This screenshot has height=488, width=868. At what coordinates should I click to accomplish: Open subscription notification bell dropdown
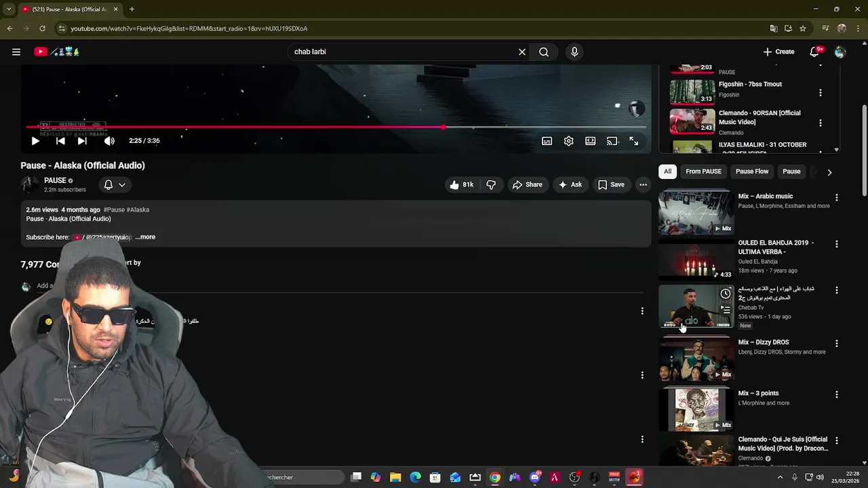coord(114,184)
